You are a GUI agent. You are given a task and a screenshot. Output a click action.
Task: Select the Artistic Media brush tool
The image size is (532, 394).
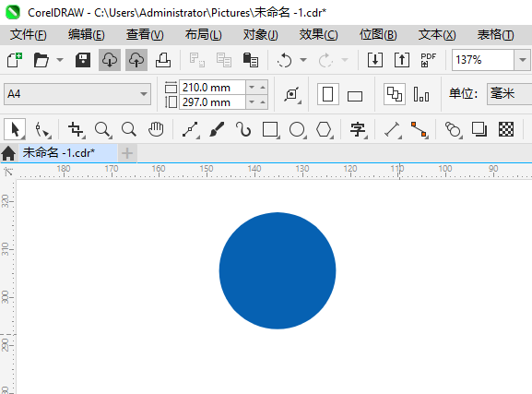[x=217, y=129]
